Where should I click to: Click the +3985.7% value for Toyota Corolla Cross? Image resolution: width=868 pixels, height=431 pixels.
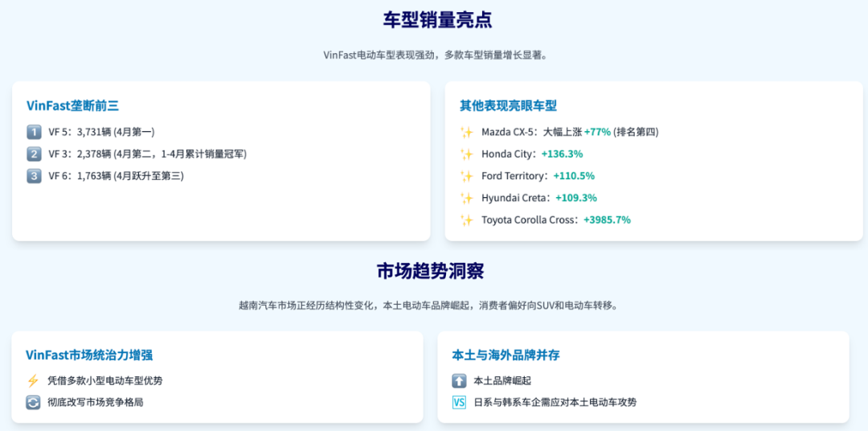coord(608,220)
